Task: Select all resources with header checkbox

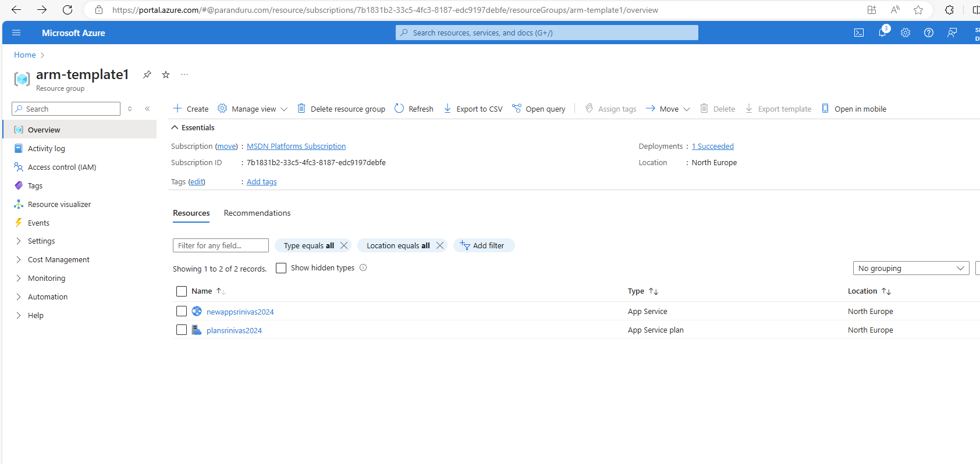Action: [x=182, y=291]
